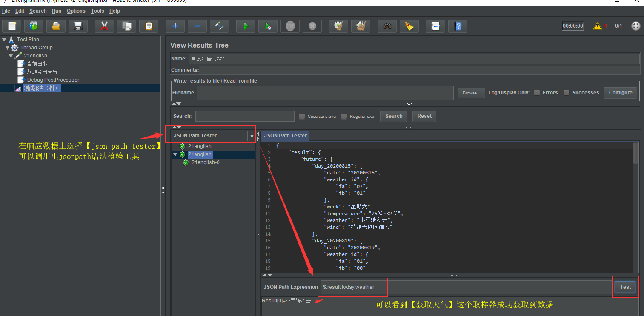Select the 获取今日天气 sampler
Viewport: 644px width, 316px height.
click(x=42, y=72)
